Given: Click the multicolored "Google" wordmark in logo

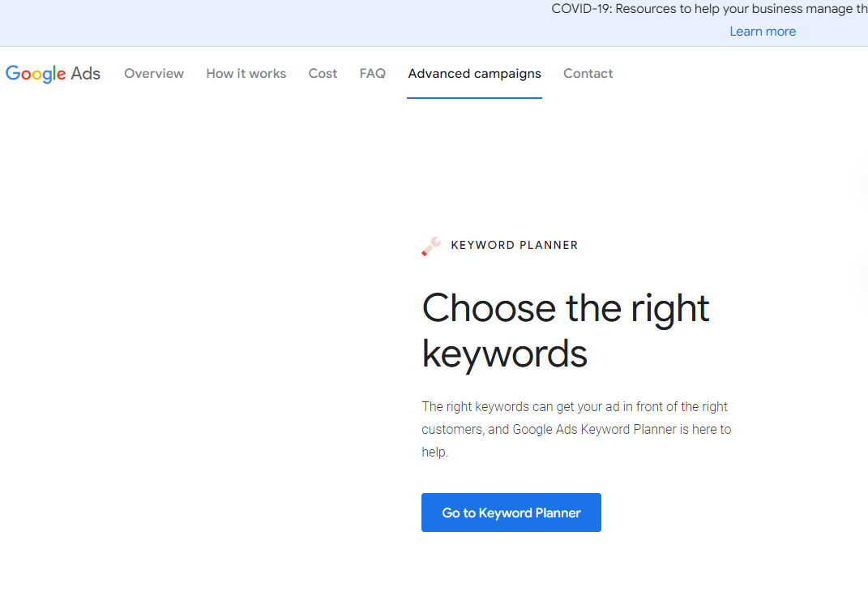Looking at the screenshot, I should pos(37,74).
